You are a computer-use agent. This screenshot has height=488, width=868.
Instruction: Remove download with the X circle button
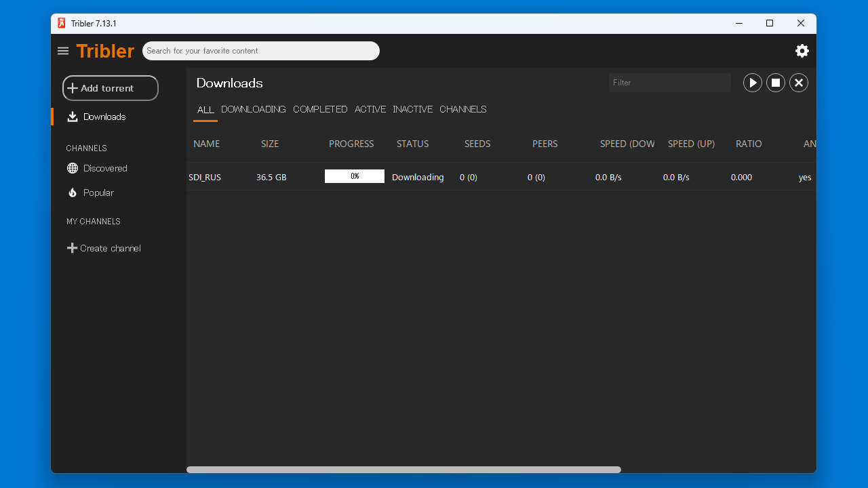799,83
